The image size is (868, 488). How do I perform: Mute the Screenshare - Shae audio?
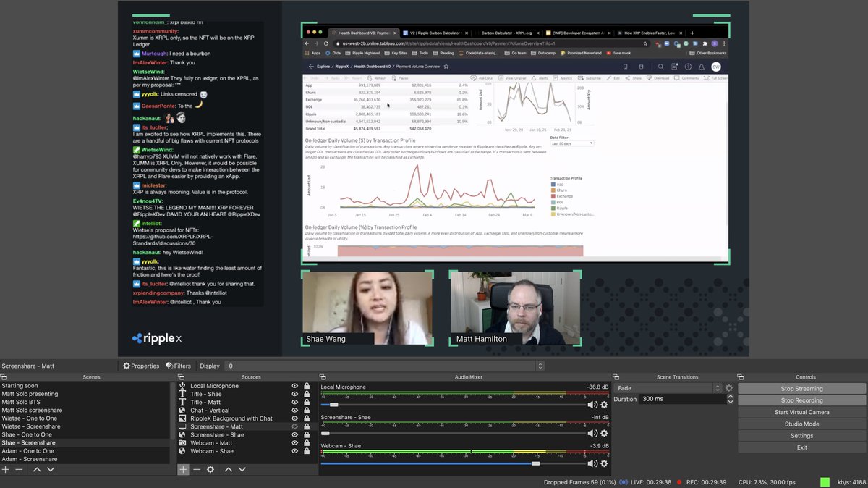coord(592,434)
